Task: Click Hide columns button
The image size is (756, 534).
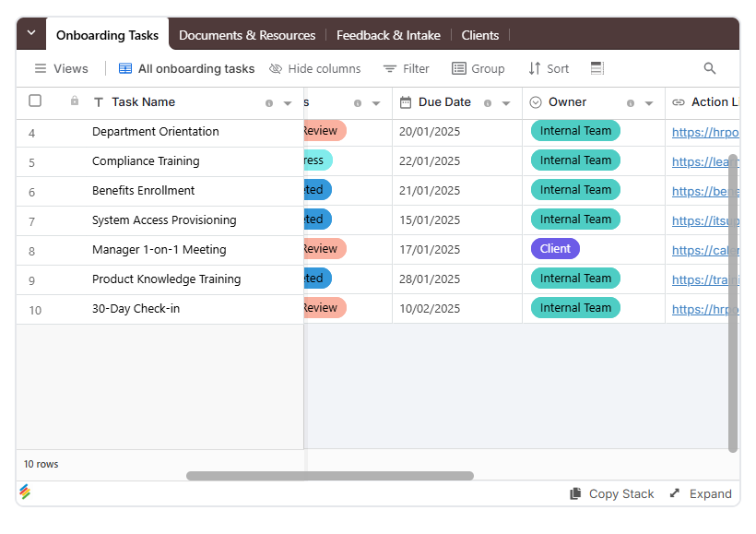Action: pos(314,68)
